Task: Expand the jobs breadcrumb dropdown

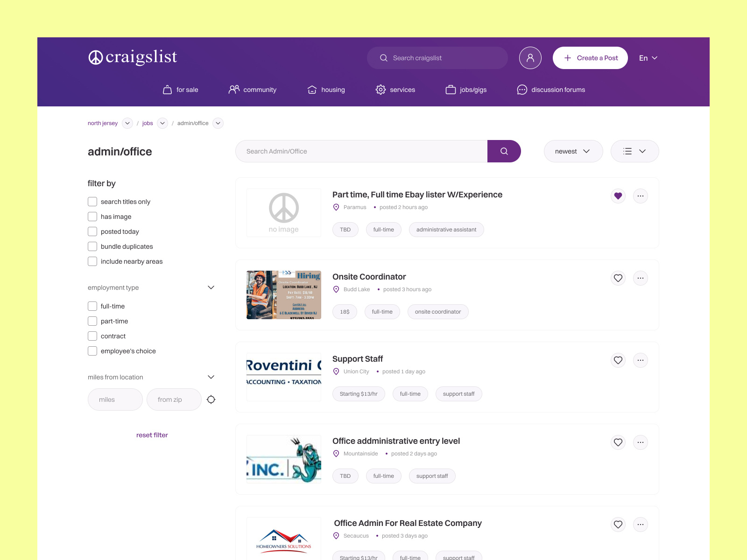Action: pos(162,123)
